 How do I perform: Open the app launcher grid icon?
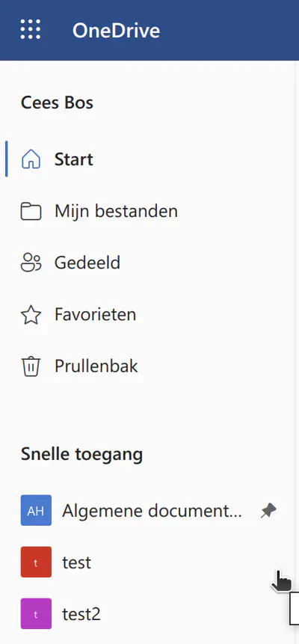pyautogui.click(x=31, y=30)
